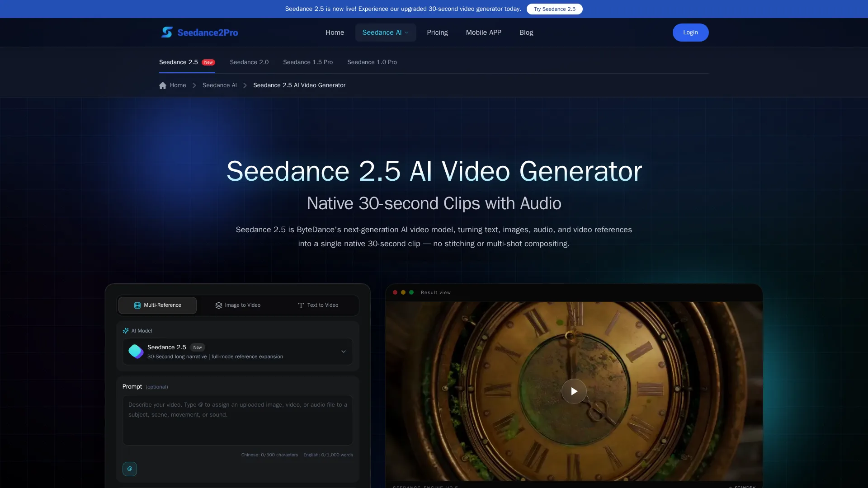Select the Seedance 1.5 Pro tab
Image resolution: width=868 pixels, height=488 pixels.
pyautogui.click(x=308, y=62)
